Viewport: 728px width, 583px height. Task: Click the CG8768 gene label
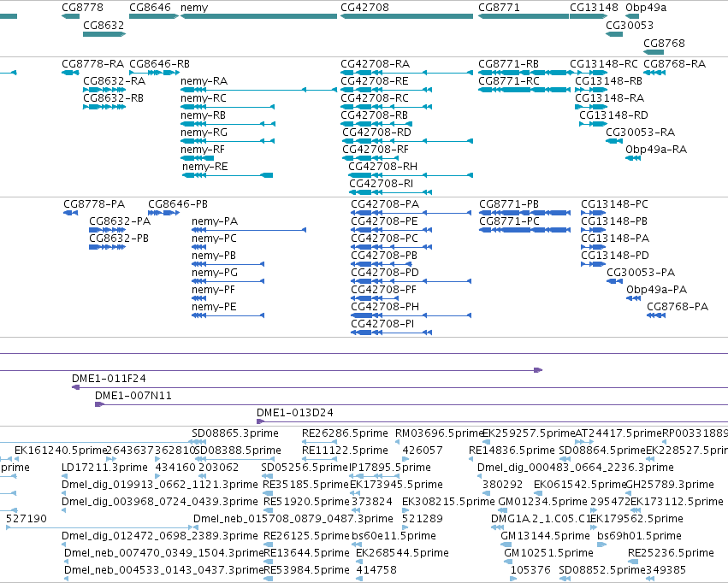[x=664, y=43]
